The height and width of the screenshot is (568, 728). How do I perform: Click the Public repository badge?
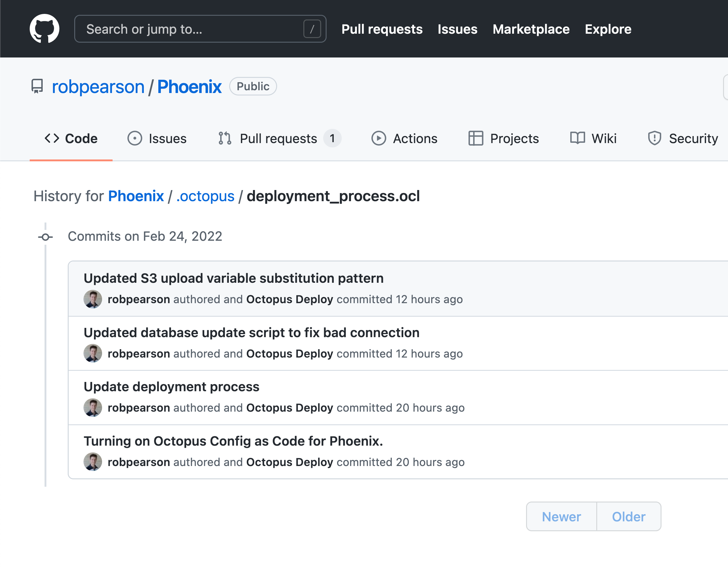(253, 86)
